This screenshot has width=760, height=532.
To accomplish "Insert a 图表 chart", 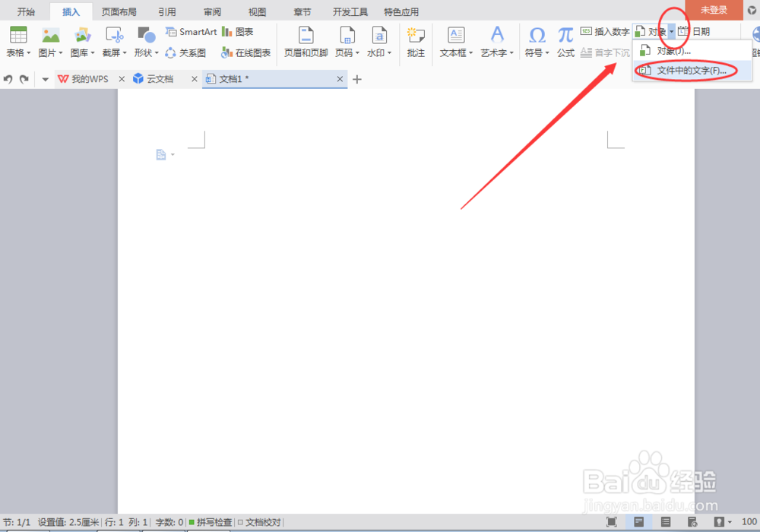I will [237, 32].
